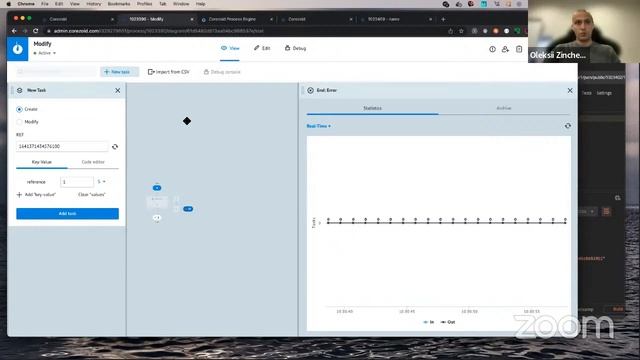The height and width of the screenshot is (360, 640).
Task: Switch to Edit mode tab
Action: tap(262, 48)
